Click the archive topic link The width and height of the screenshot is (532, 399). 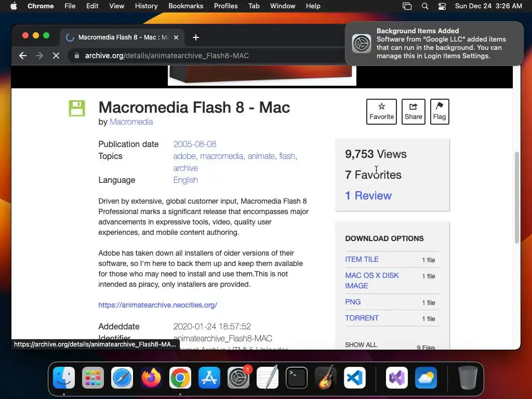click(x=185, y=168)
